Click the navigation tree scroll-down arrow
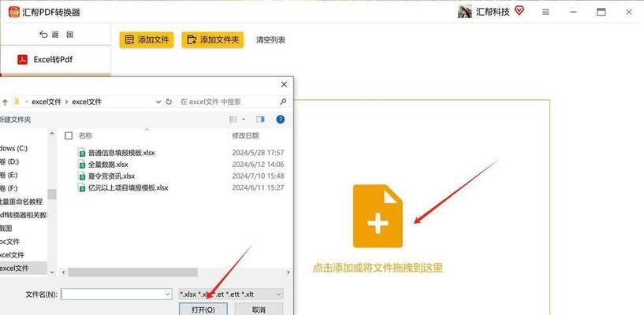The width and height of the screenshot is (644, 315). (x=52, y=272)
